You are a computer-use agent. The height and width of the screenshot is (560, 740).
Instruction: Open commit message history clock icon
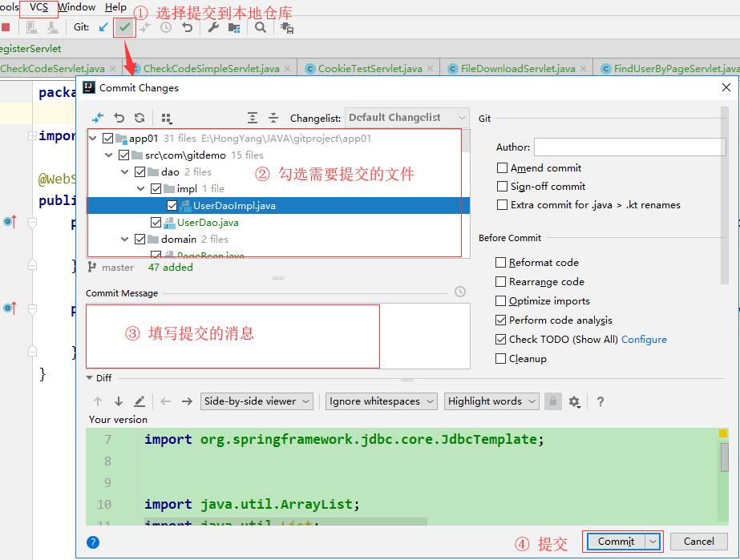[460, 292]
